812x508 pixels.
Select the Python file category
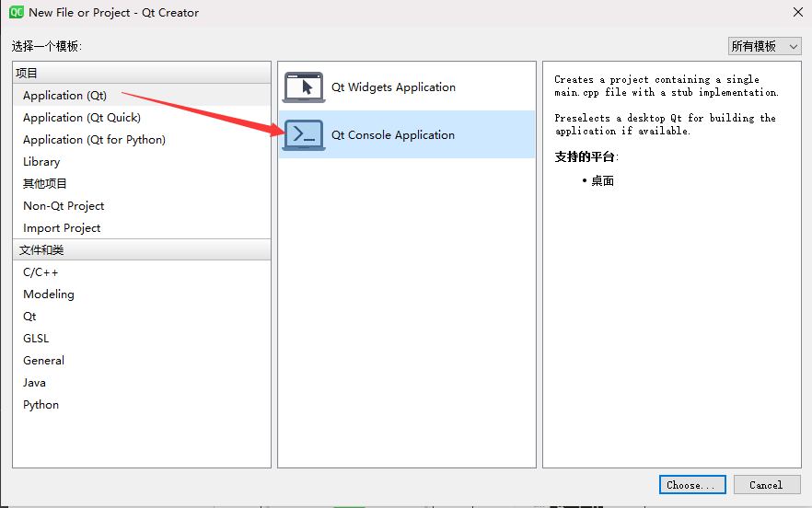(x=142, y=404)
